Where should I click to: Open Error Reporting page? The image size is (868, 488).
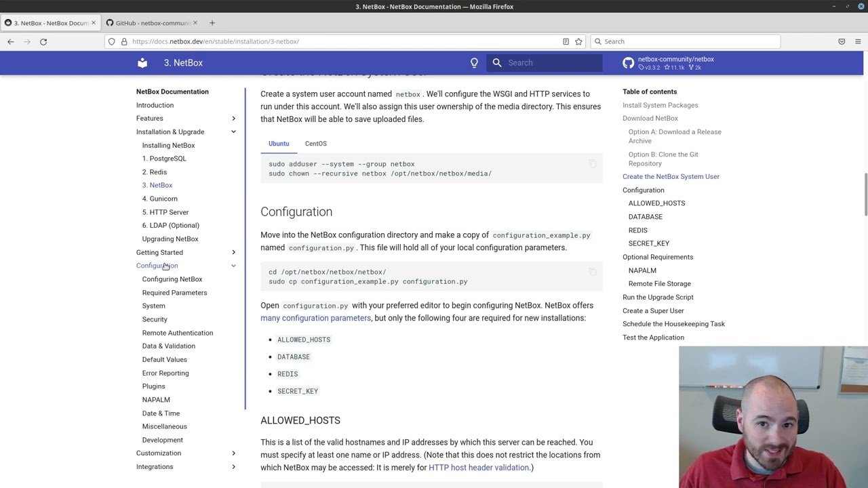coord(165,373)
